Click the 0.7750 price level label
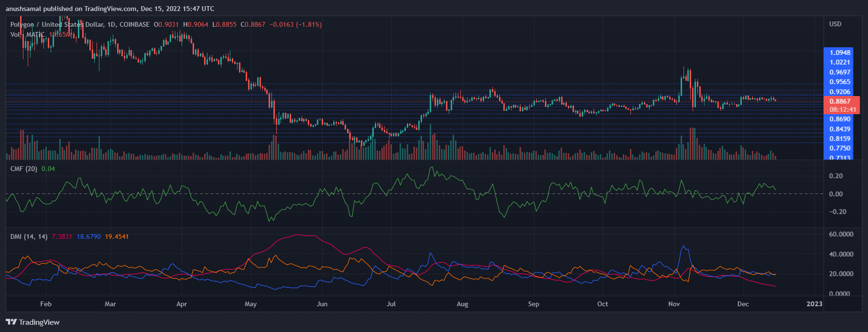The height and width of the screenshot is (332, 868). (x=840, y=148)
